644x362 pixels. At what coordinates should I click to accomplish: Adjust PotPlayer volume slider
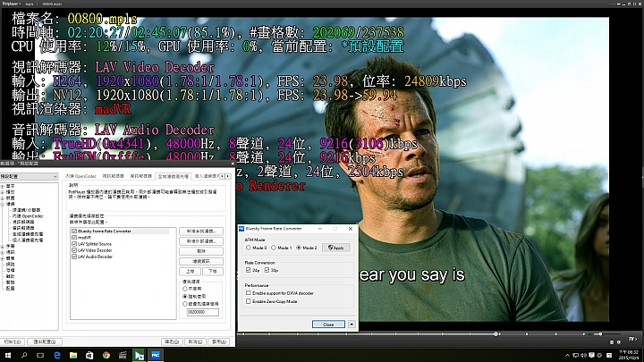coord(600,334)
